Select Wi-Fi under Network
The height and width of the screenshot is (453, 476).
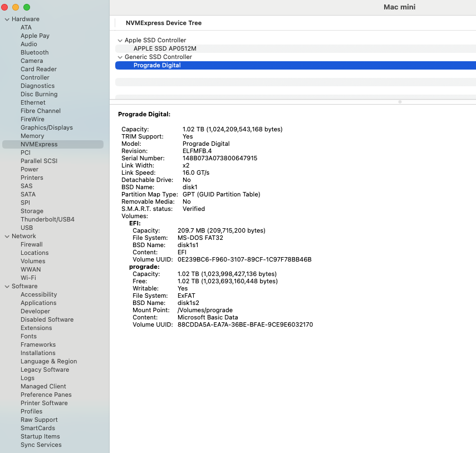tap(28, 278)
